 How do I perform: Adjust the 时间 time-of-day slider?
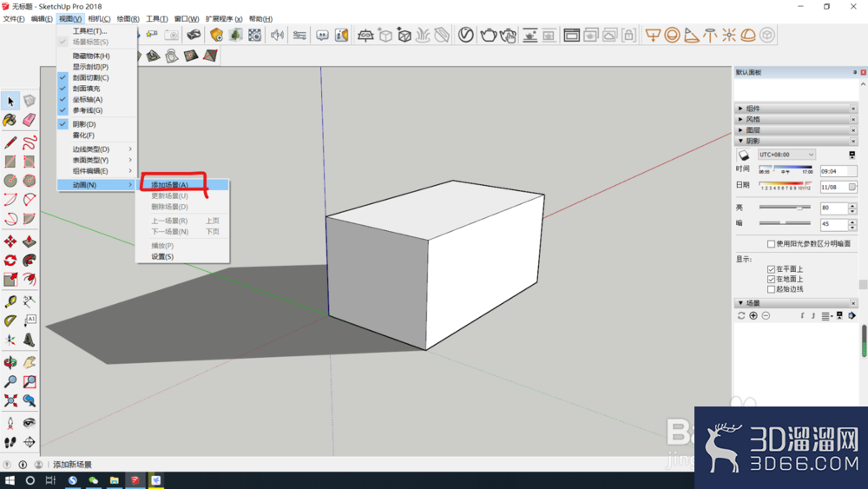click(785, 169)
